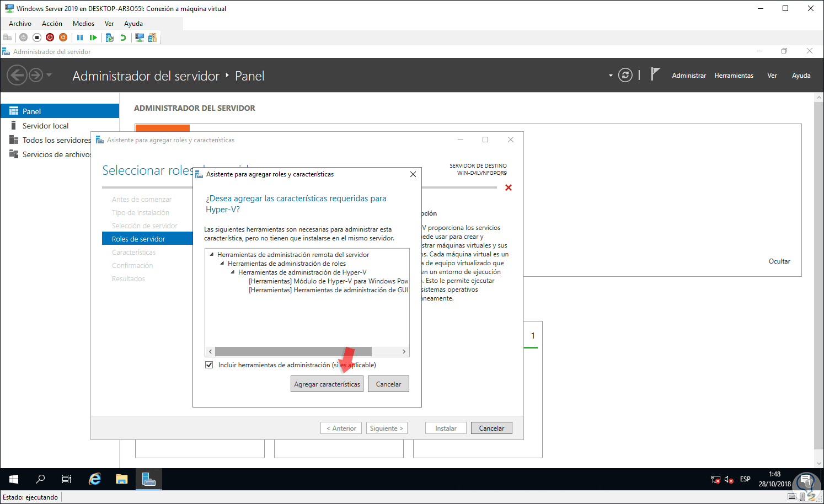Screen dimensions: 824x504
Task: Click the Agregar características button
Action: [x=327, y=384]
